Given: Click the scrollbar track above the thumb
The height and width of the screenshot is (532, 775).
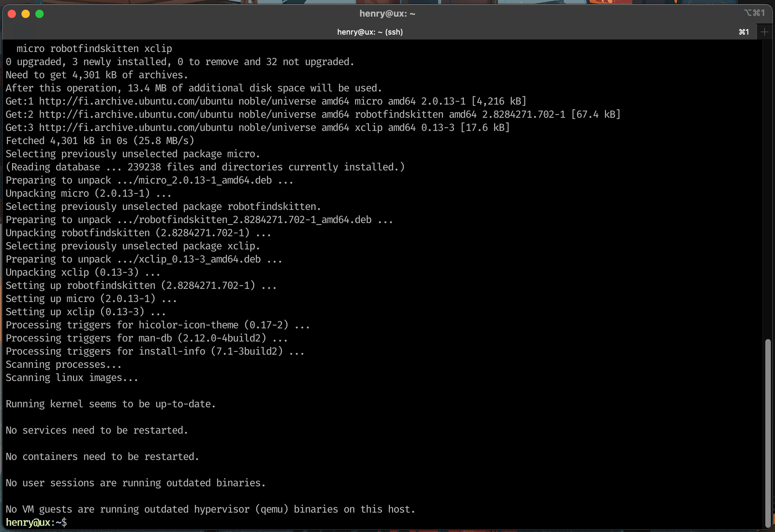Looking at the screenshot, I should 767,190.
